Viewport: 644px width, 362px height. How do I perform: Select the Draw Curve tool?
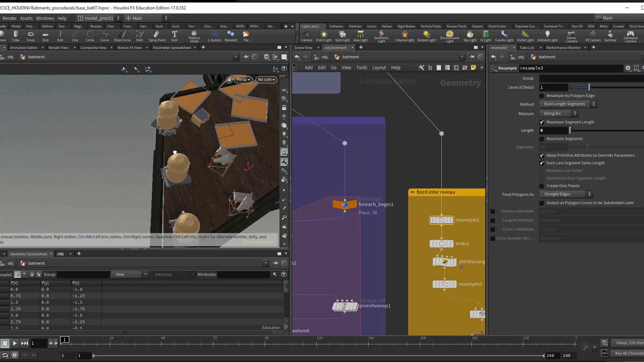click(x=122, y=36)
